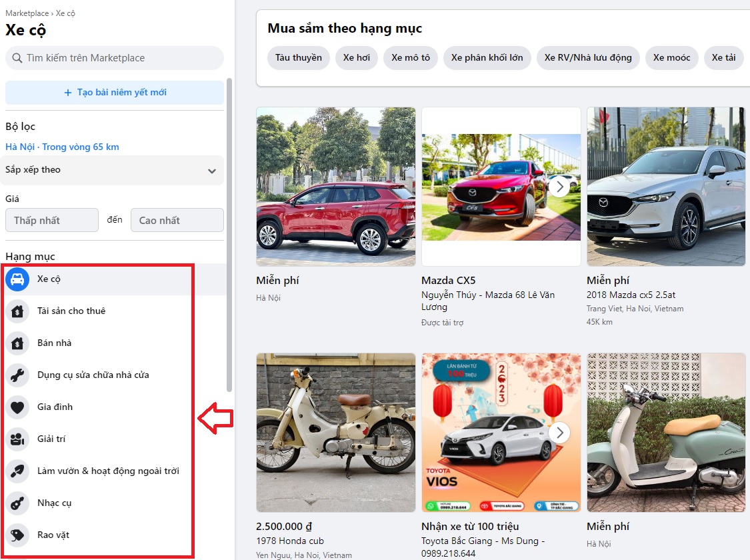This screenshot has height=560, width=750.
Task: Select the Bán nhà house sale icon
Action: [18, 343]
